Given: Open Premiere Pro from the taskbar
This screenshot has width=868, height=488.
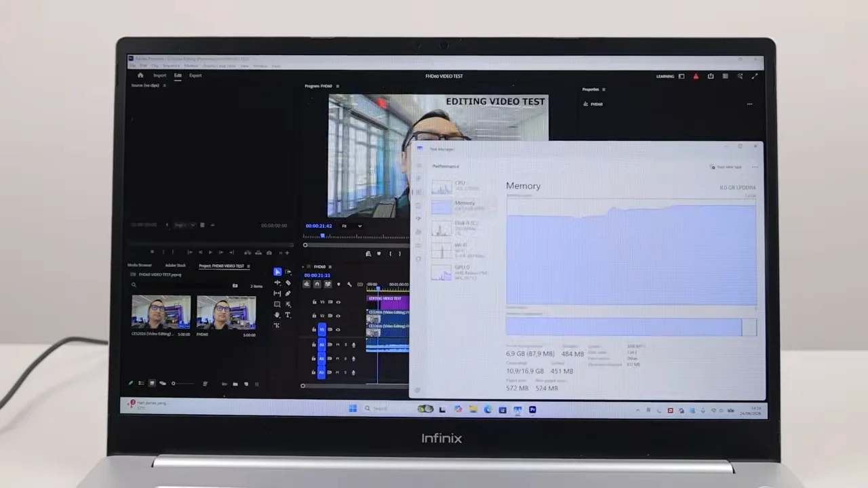Looking at the screenshot, I should click(532, 409).
